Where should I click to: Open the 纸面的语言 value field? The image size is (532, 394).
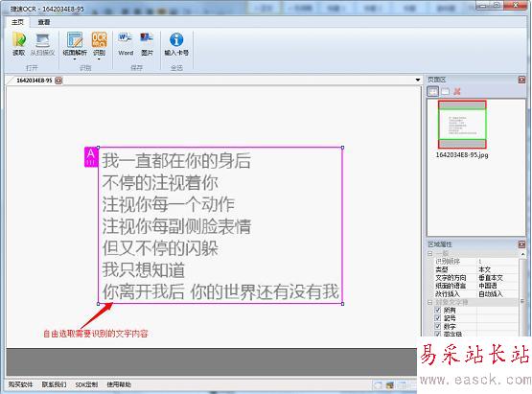497,286
